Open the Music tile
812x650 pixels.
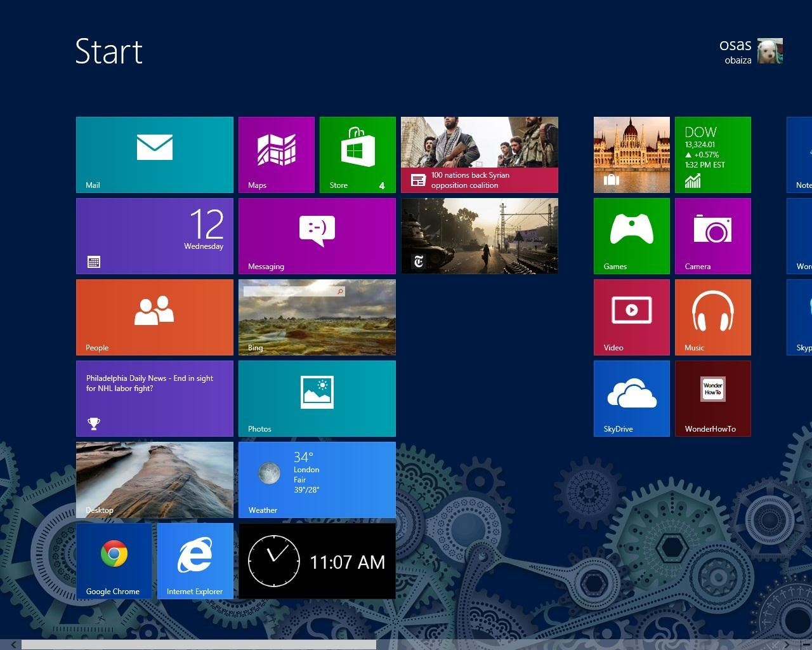[713, 317]
